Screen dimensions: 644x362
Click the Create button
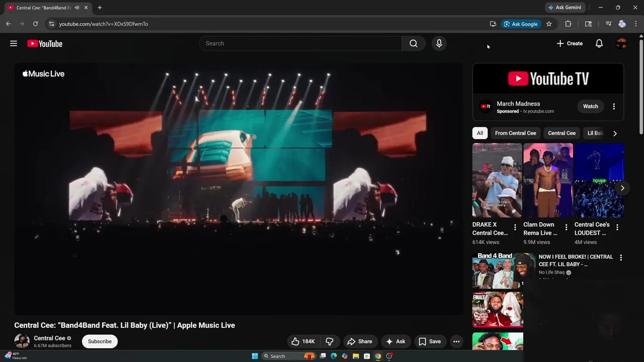(570, 44)
